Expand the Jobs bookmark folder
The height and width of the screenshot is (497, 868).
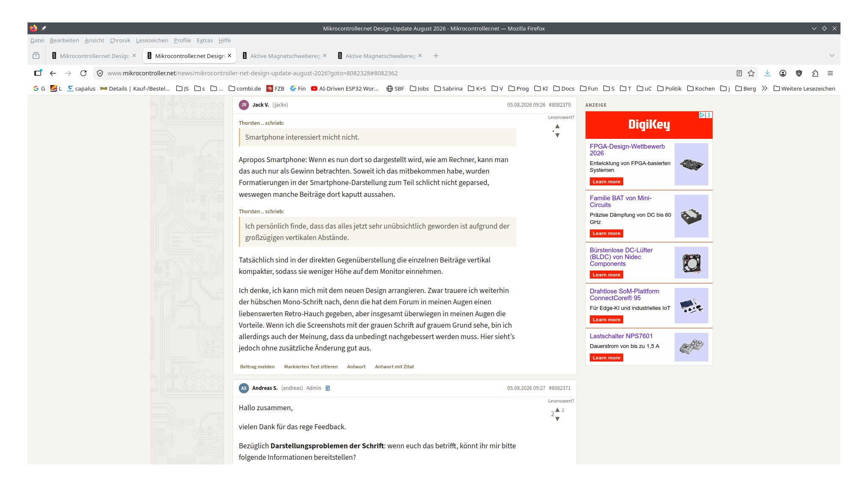pyautogui.click(x=419, y=88)
